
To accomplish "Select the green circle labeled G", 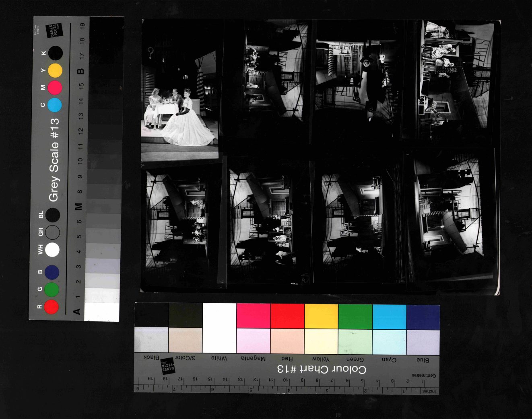I will [52, 290].
